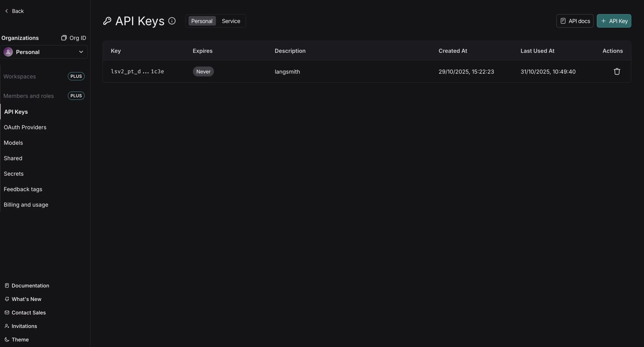Open Billing and usage settings
Viewport: 644px width, 347px height.
coord(26,205)
